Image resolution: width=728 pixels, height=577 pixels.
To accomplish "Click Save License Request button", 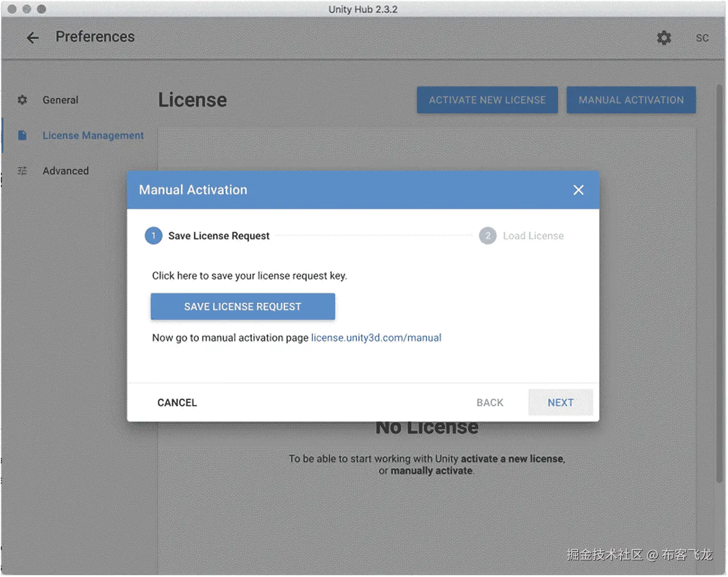I will pyautogui.click(x=243, y=306).
